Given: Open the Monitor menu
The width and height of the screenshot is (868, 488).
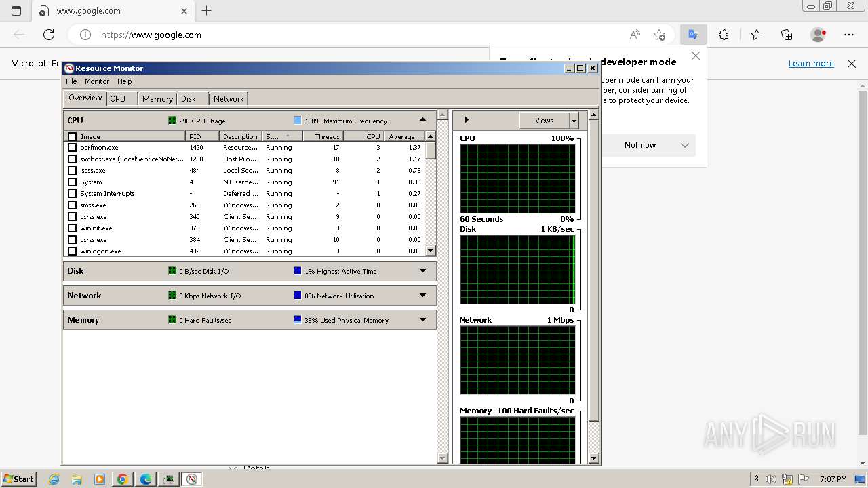Looking at the screenshot, I should tap(97, 81).
